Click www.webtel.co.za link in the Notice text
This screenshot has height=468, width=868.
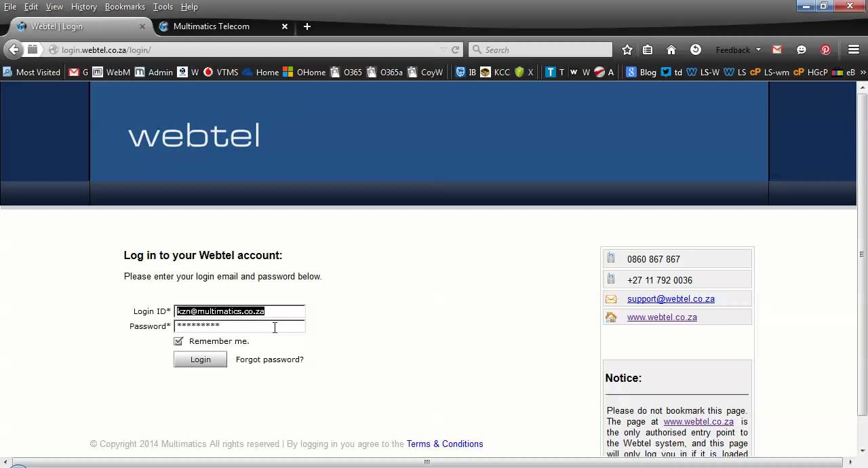point(698,422)
